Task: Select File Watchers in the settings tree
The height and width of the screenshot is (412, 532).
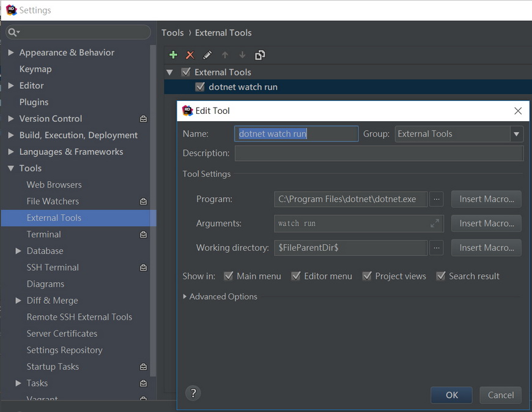Action: click(53, 201)
